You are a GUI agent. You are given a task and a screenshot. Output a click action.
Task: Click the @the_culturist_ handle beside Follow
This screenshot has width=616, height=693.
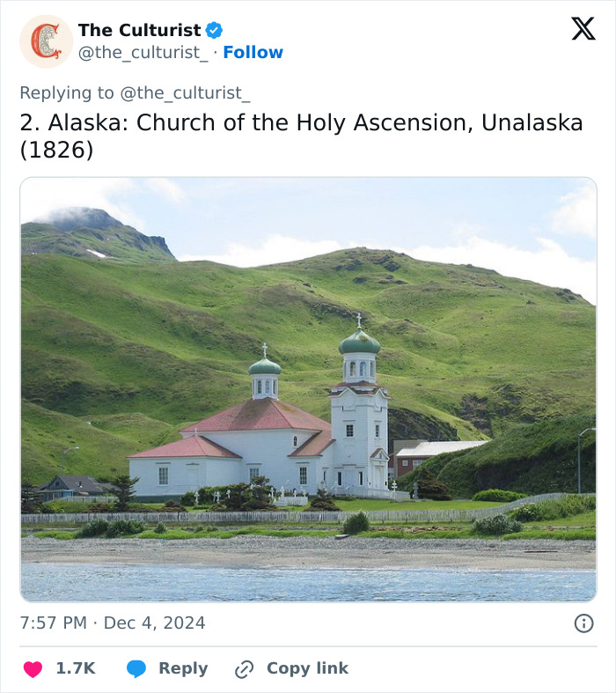tap(144, 53)
